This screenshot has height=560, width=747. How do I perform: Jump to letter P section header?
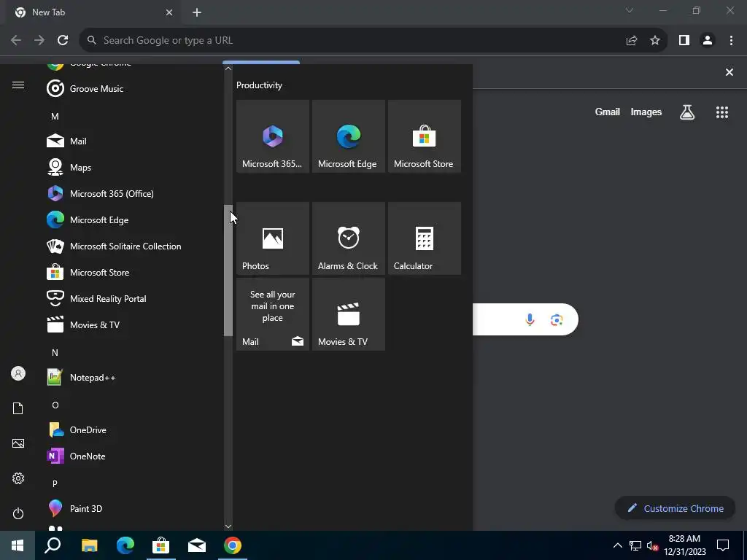(x=55, y=484)
